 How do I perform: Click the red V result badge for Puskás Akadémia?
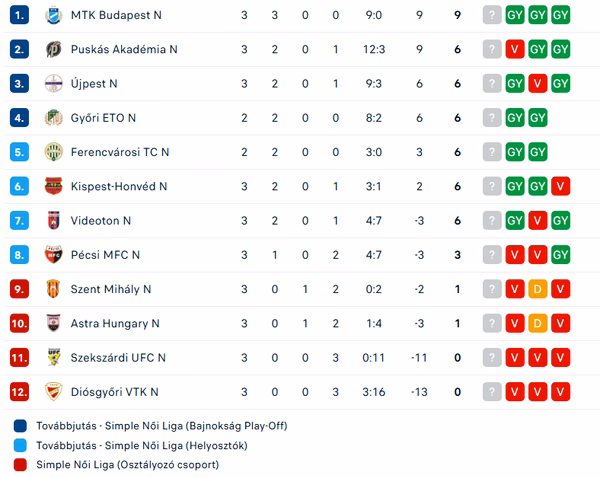[x=515, y=49]
